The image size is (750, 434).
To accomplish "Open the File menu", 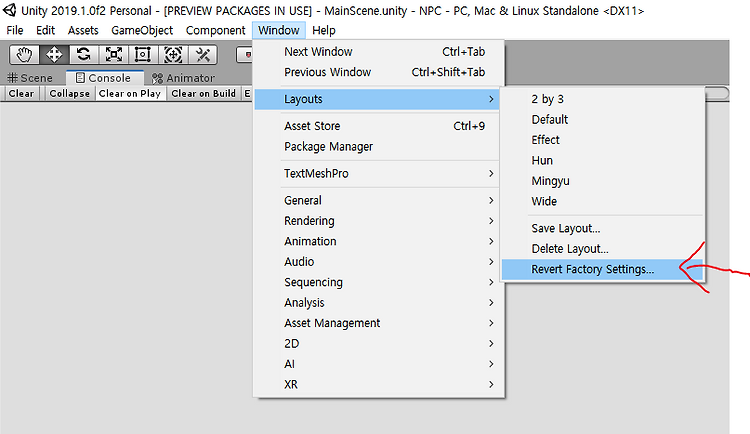I will (x=15, y=30).
